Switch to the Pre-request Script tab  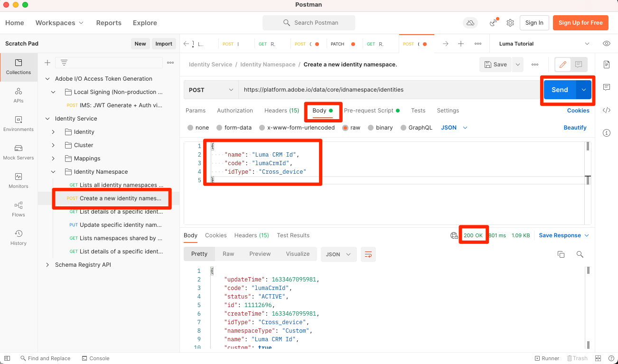[368, 111]
